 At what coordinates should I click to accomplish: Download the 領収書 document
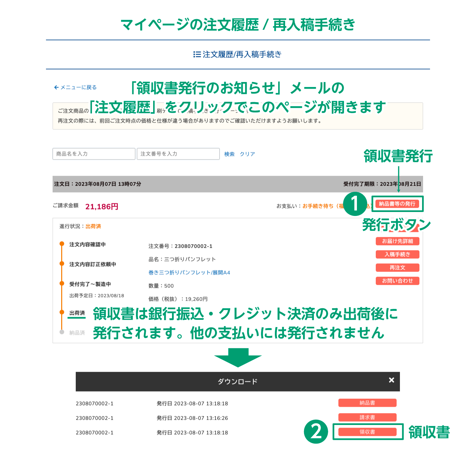pos(367,432)
